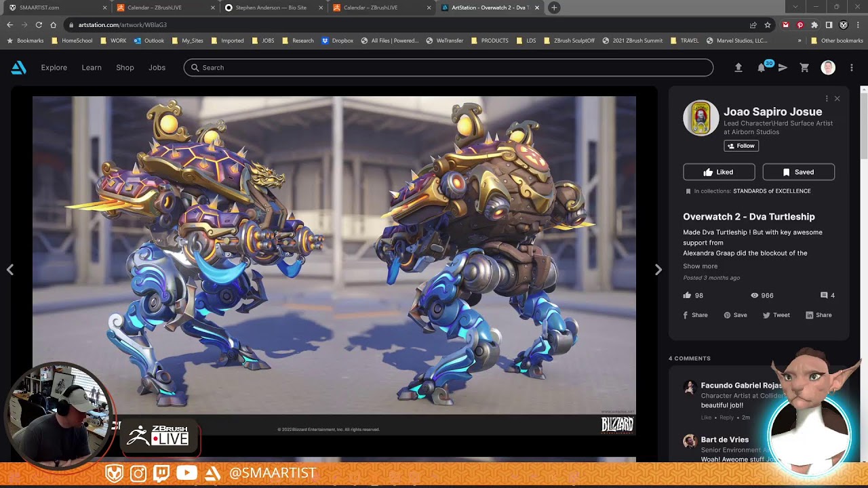Open STANDARDS of EXCELLENCE collection link

pyautogui.click(x=772, y=191)
